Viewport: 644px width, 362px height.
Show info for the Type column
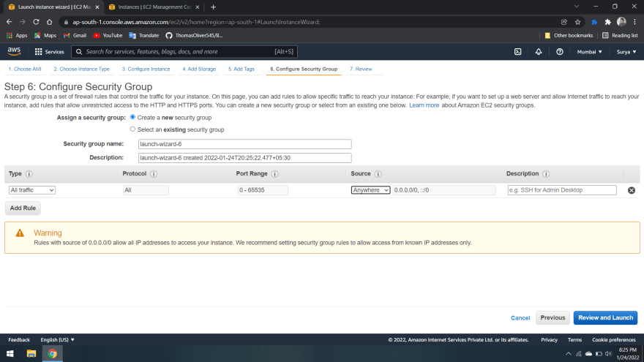click(x=29, y=174)
